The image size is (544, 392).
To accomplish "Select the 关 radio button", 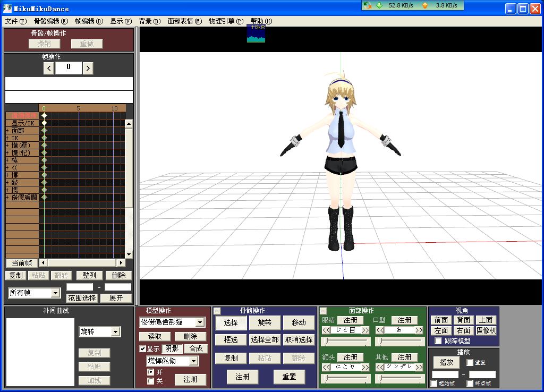I will point(150,381).
